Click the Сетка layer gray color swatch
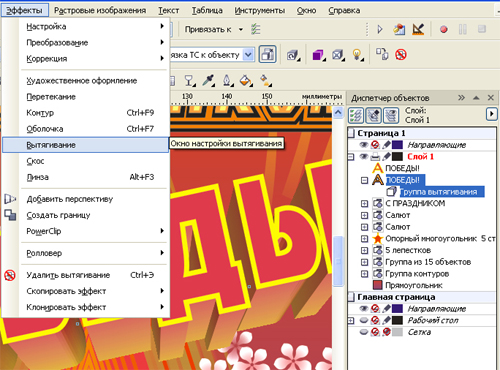The width and height of the screenshot is (500, 370). [x=397, y=332]
